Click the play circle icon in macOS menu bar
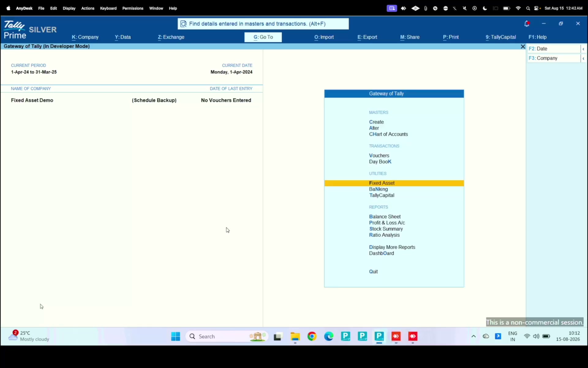588x368 pixels. point(475,8)
